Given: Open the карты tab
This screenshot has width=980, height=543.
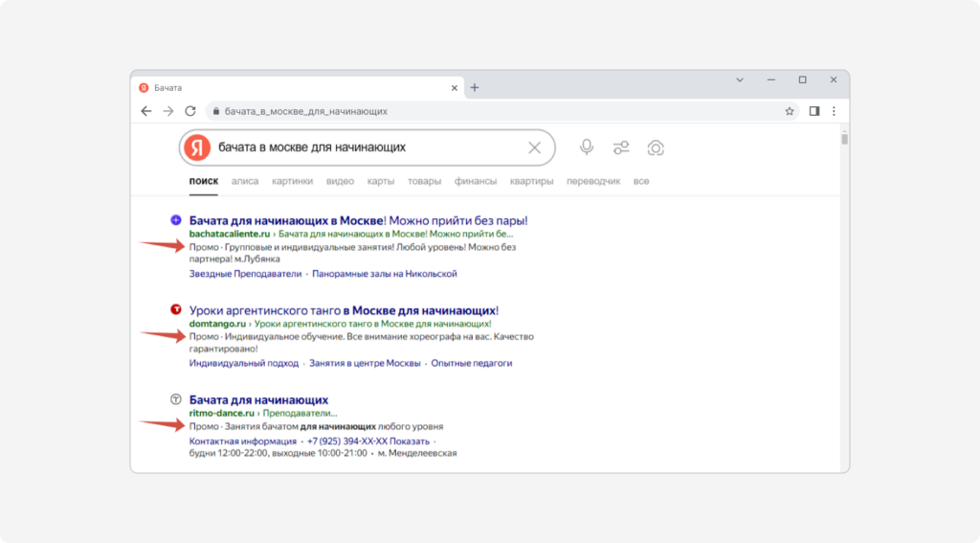Looking at the screenshot, I should 381,181.
